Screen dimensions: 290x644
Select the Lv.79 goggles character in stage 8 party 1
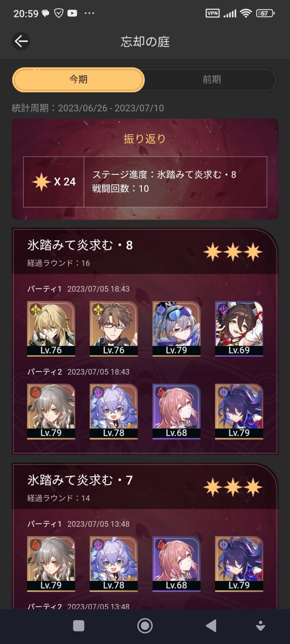coord(176,328)
